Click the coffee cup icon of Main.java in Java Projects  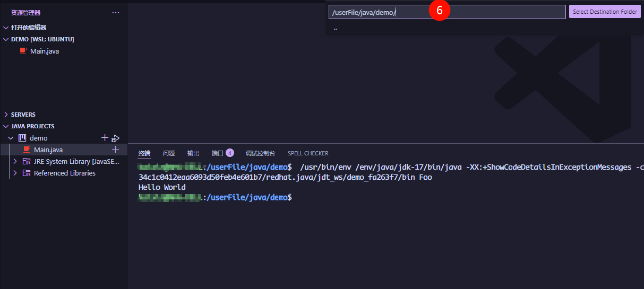[x=27, y=150]
